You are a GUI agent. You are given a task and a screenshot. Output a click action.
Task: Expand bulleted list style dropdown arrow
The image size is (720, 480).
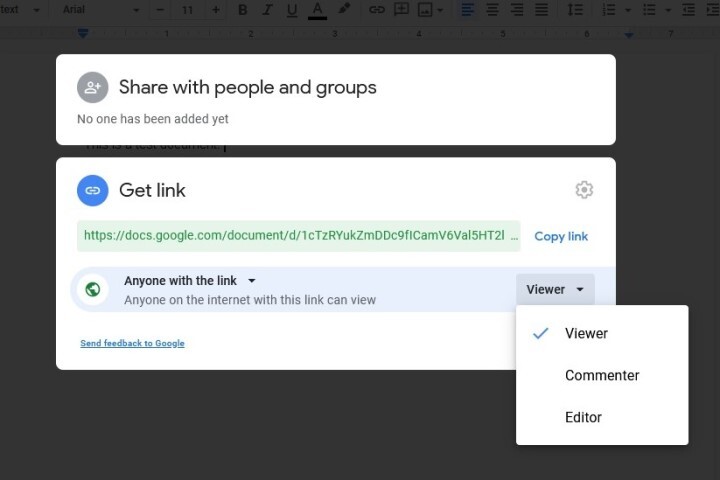(x=668, y=10)
